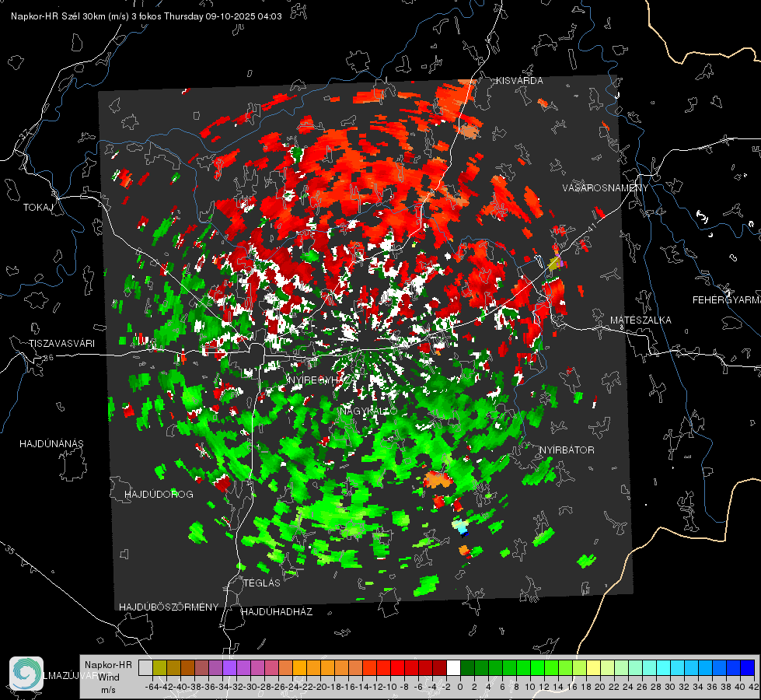
Task: Click the TÉGLÁS town label
Action: coord(262,583)
